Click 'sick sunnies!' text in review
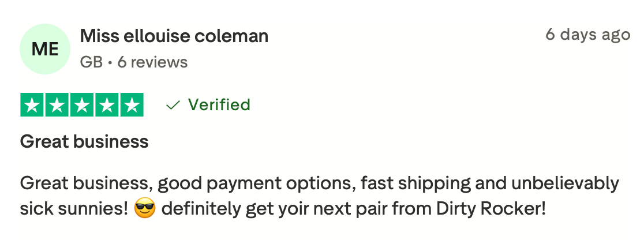 (x=74, y=209)
